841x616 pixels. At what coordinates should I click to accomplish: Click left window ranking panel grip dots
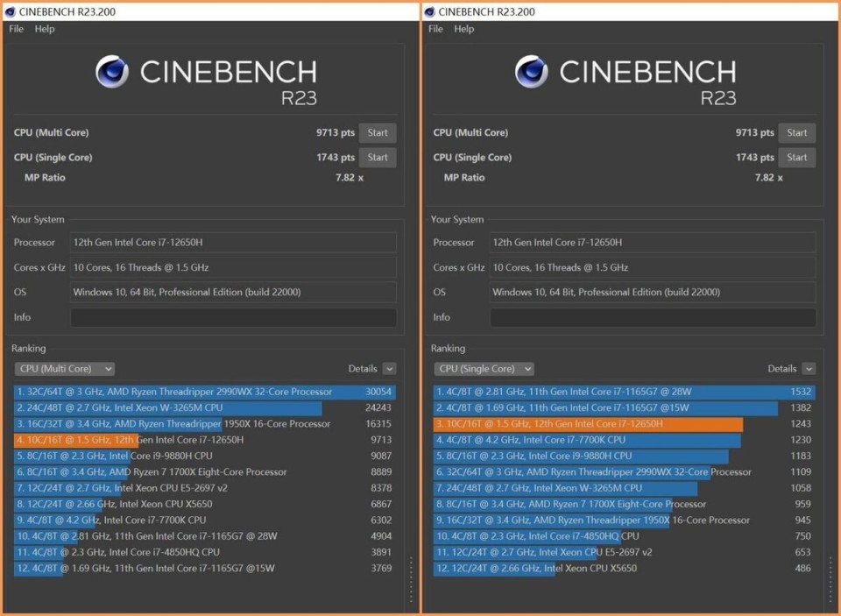(x=411, y=579)
